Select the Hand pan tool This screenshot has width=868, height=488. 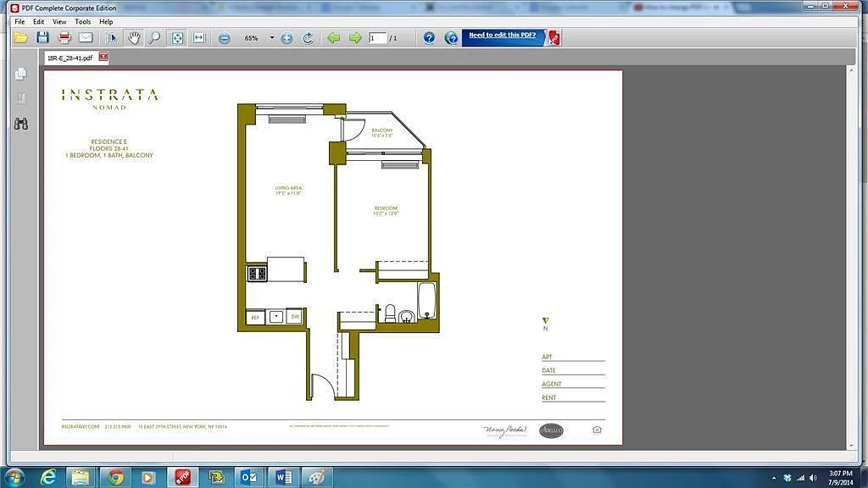(x=134, y=38)
